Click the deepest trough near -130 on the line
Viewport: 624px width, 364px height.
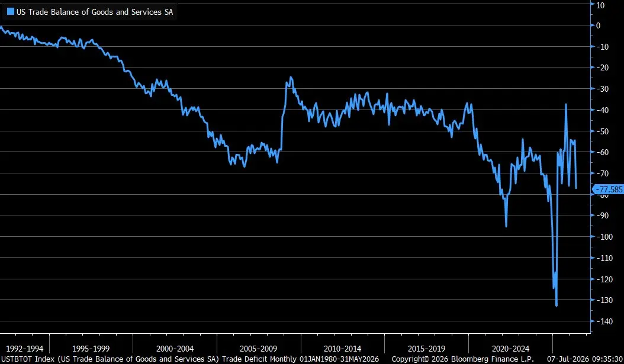(x=557, y=305)
